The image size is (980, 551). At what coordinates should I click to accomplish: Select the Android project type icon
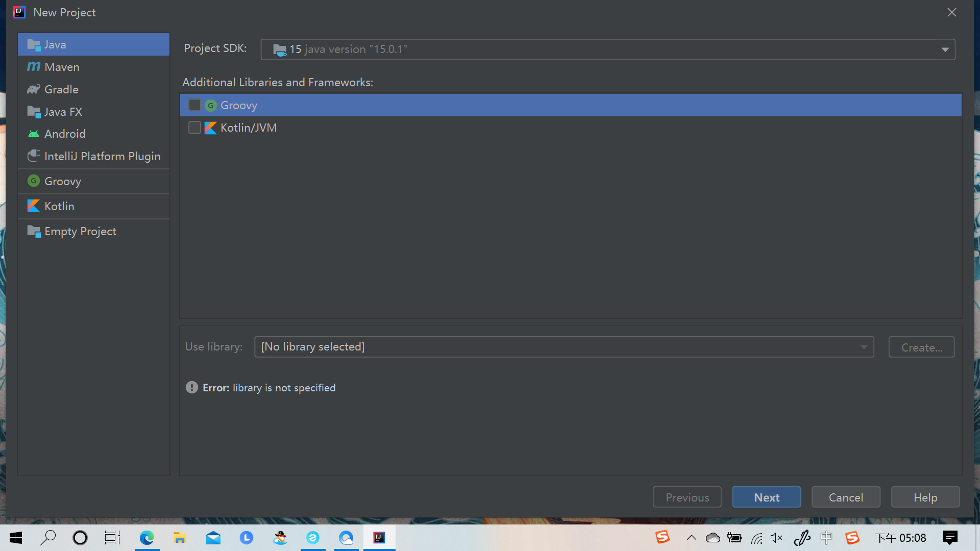coord(33,133)
